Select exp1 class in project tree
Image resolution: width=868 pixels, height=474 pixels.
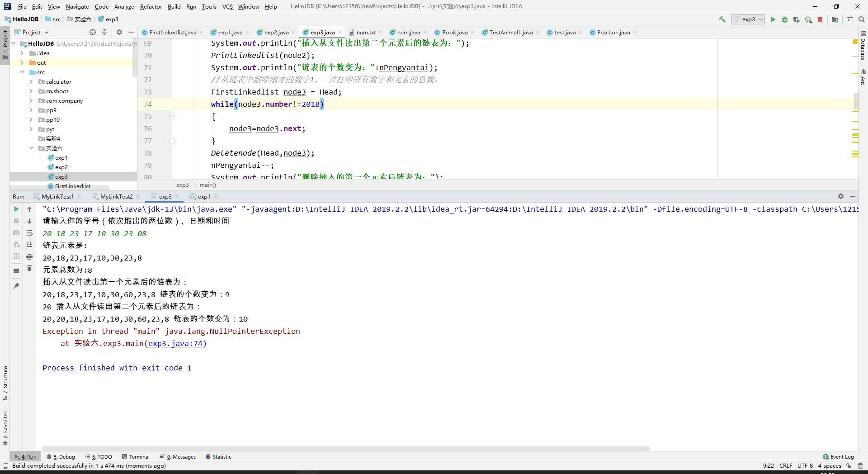coord(61,157)
